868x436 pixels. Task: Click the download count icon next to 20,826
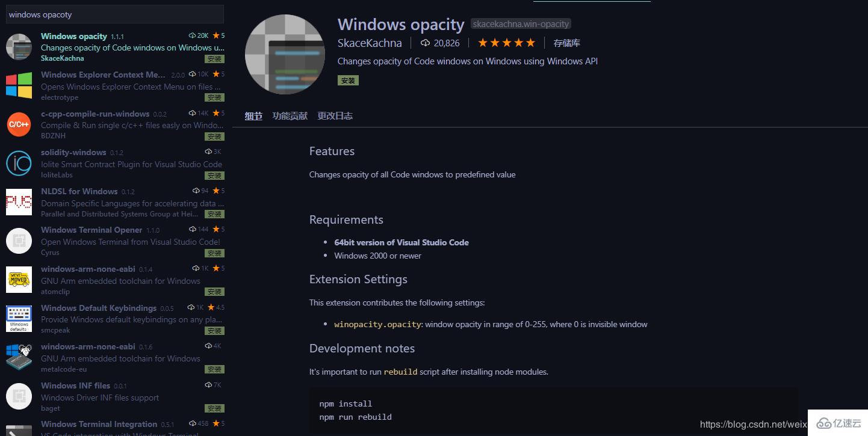coord(425,43)
